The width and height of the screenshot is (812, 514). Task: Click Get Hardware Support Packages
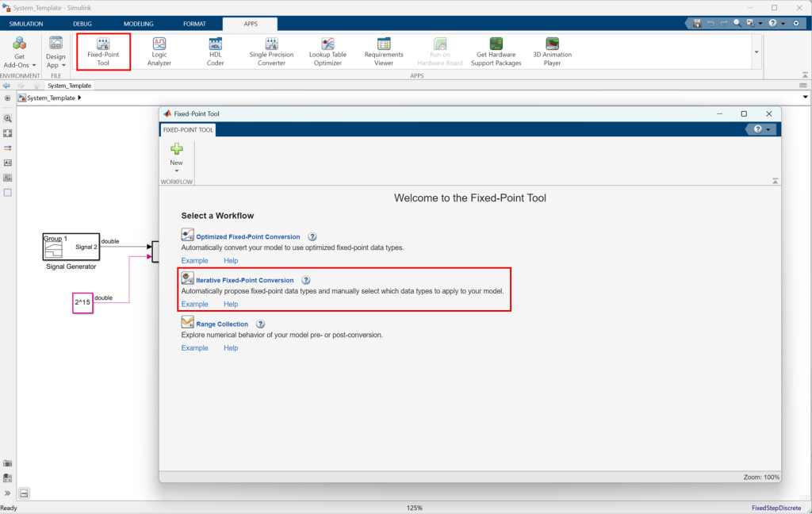(496, 52)
